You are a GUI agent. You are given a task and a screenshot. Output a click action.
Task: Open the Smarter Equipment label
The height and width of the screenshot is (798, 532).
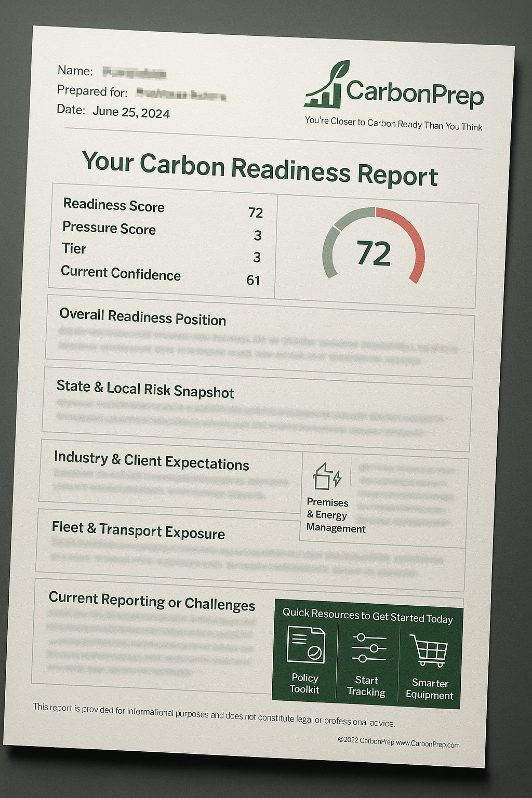coord(430,689)
